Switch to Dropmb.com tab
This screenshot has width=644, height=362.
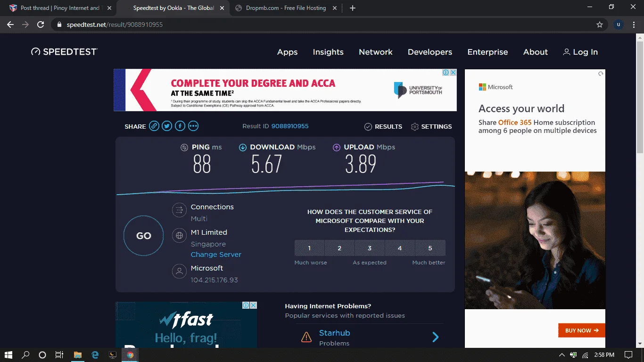point(286,8)
